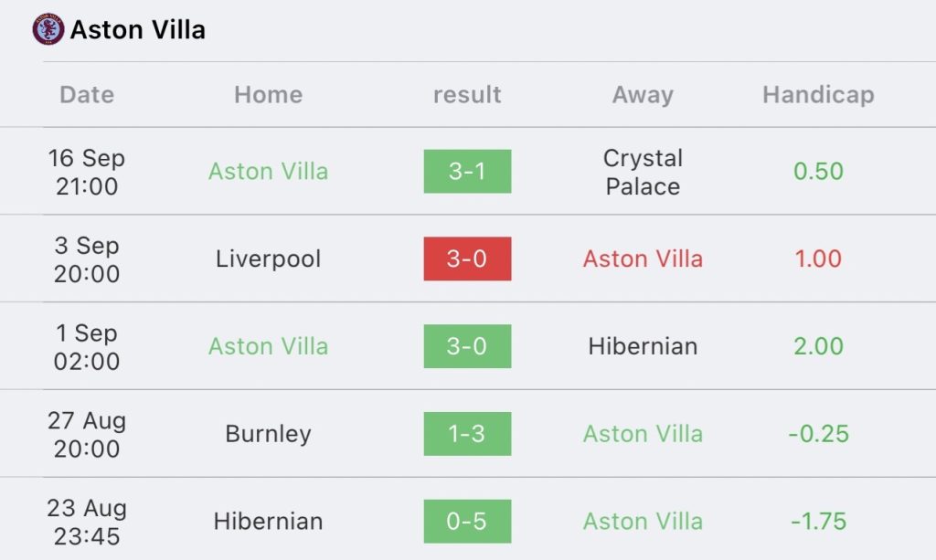This screenshot has width=936, height=560.
Task: Select Crystal Palace away team
Action: 643,172
